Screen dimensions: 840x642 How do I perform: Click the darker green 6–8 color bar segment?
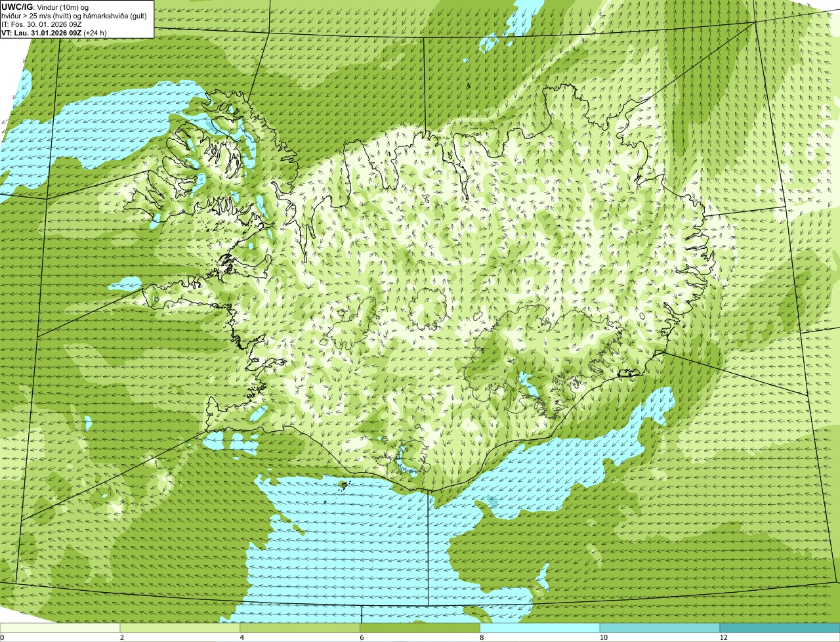421,628
